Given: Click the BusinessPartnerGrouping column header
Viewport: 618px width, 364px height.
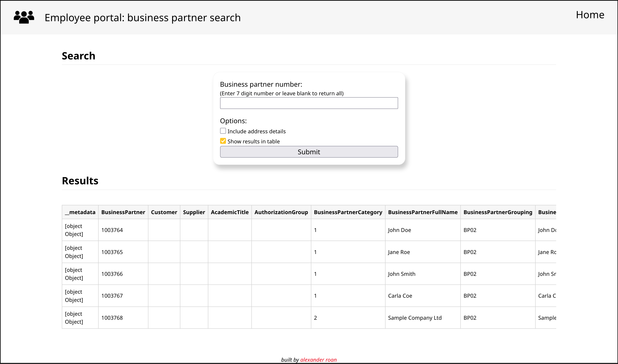Looking at the screenshot, I should [x=498, y=212].
